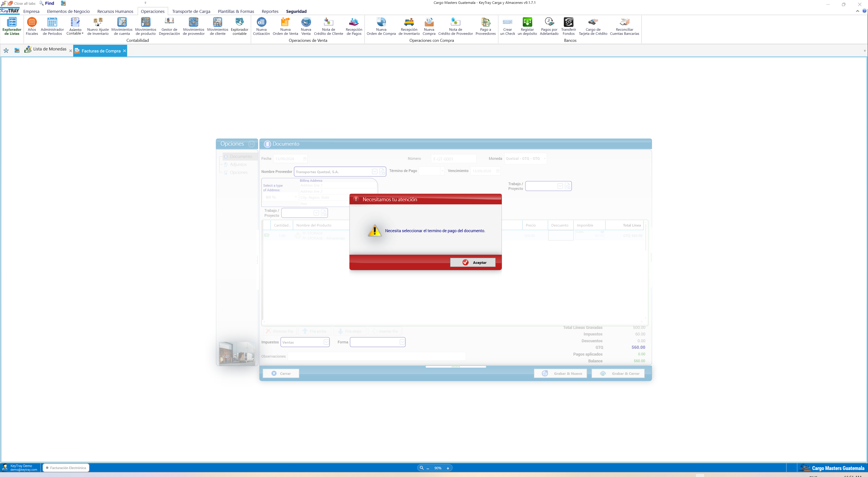Click Crear un Check icon
This screenshot has height=477, width=868.
pyautogui.click(x=507, y=22)
